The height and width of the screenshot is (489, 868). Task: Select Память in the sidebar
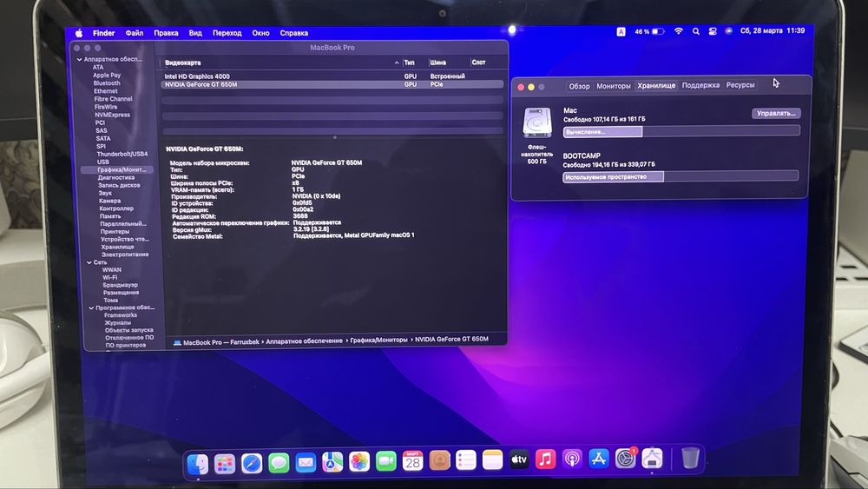(x=110, y=216)
